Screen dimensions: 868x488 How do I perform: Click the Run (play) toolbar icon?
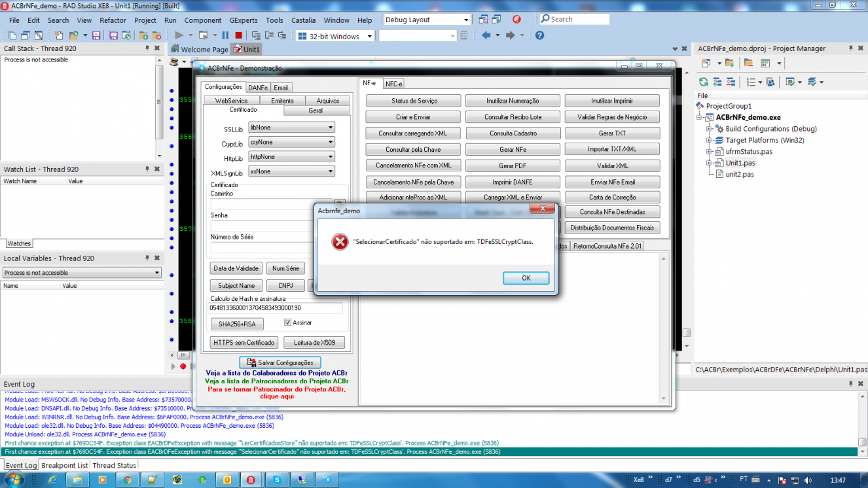point(179,35)
